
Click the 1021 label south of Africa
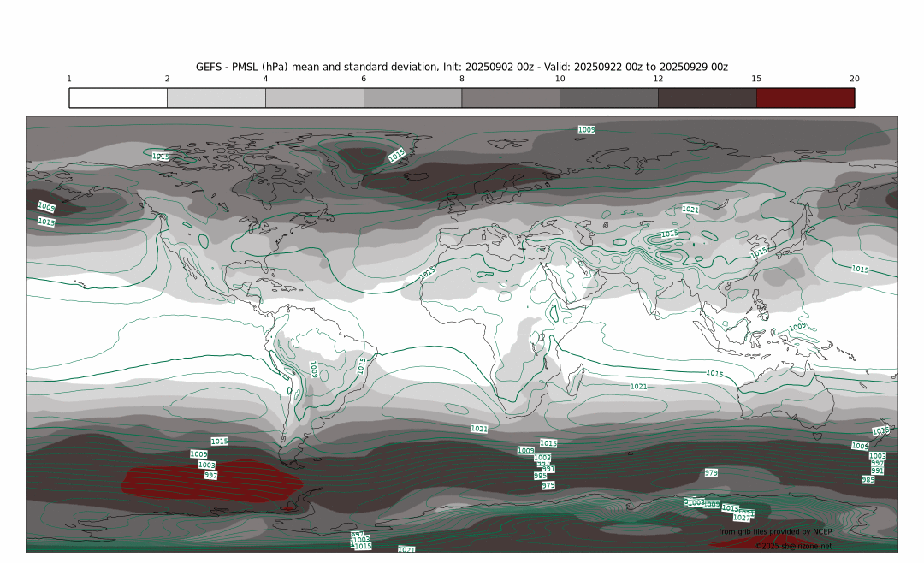(479, 428)
